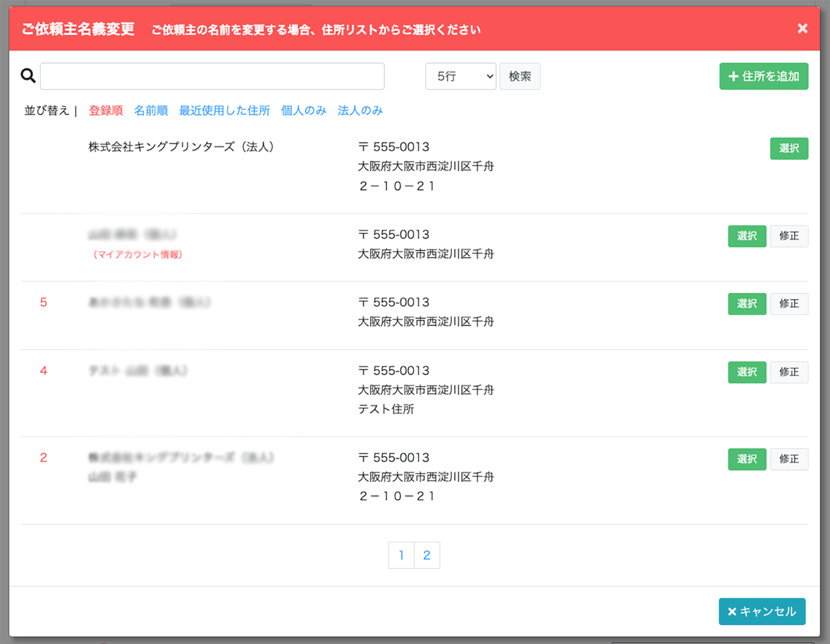Open the 5行 rows-per-page dropdown
Screen dimensions: 830x644
[x=460, y=76]
